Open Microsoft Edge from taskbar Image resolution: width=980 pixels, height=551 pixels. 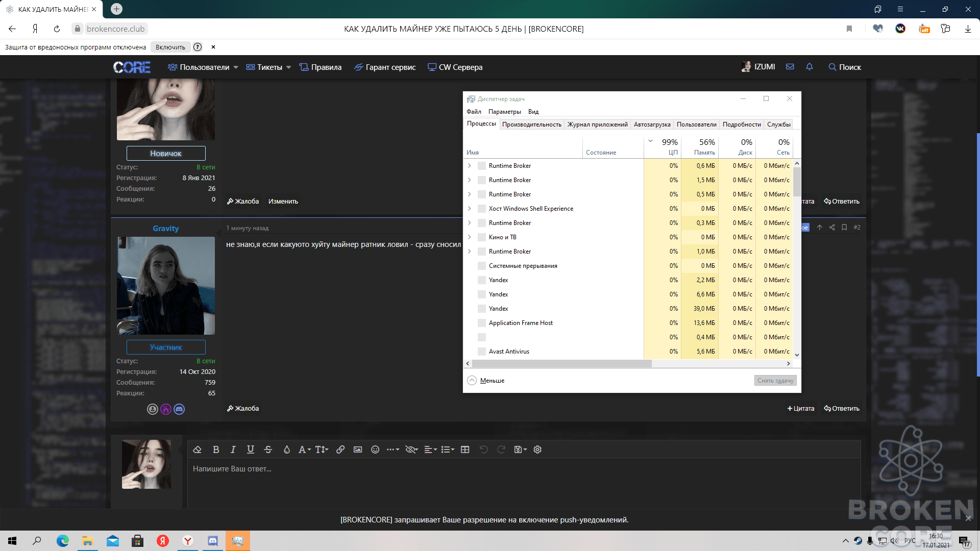63,541
